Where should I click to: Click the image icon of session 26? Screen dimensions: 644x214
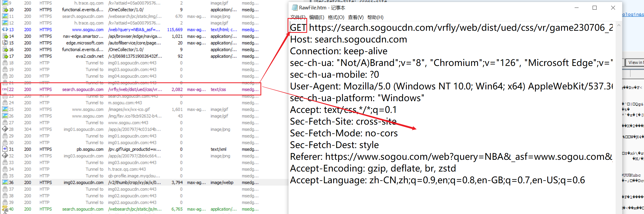tap(5, 116)
